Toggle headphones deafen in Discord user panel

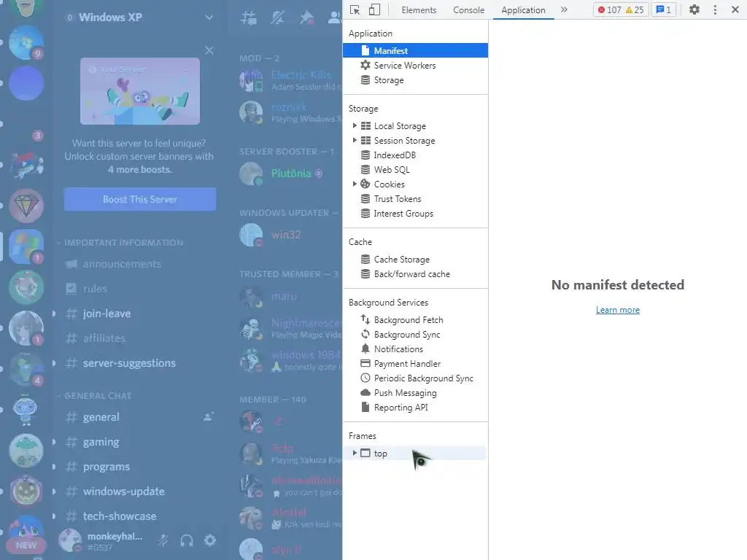(x=186, y=540)
